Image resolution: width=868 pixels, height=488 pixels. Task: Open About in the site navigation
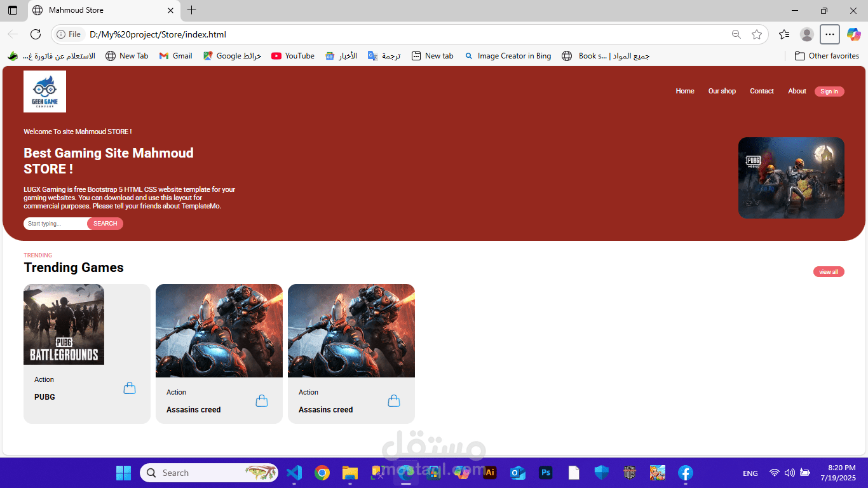click(797, 91)
